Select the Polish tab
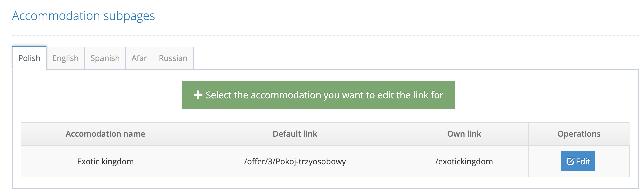This screenshot has width=644, height=196. 29,58
